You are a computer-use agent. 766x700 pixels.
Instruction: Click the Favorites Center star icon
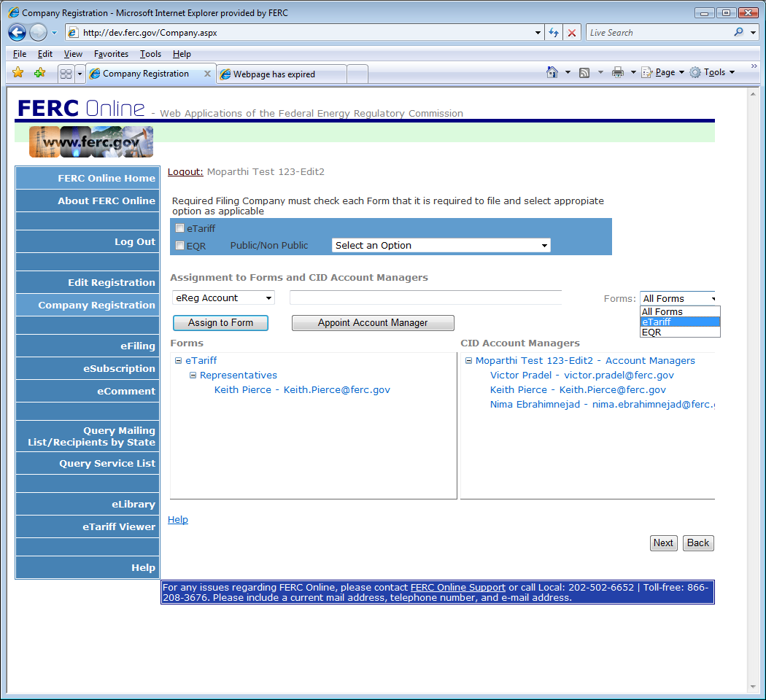pos(18,73)
